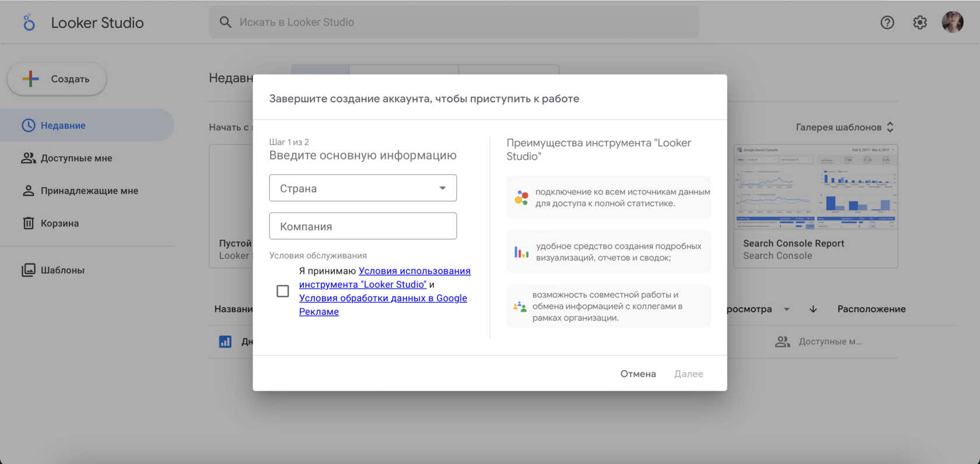The image size is (980, 464).
Task: Select Недавние in the sidebar
Action: click(87, 125)
